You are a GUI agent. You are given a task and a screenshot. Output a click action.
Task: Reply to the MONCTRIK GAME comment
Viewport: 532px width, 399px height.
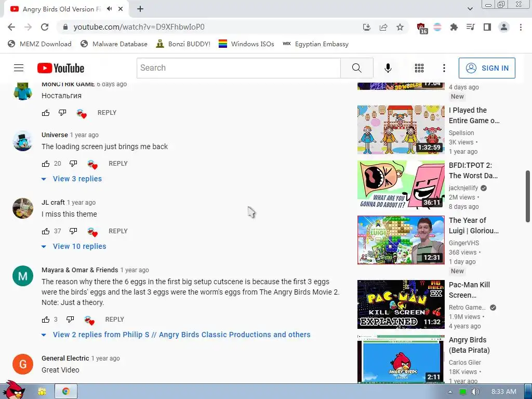tap(107, 113)
